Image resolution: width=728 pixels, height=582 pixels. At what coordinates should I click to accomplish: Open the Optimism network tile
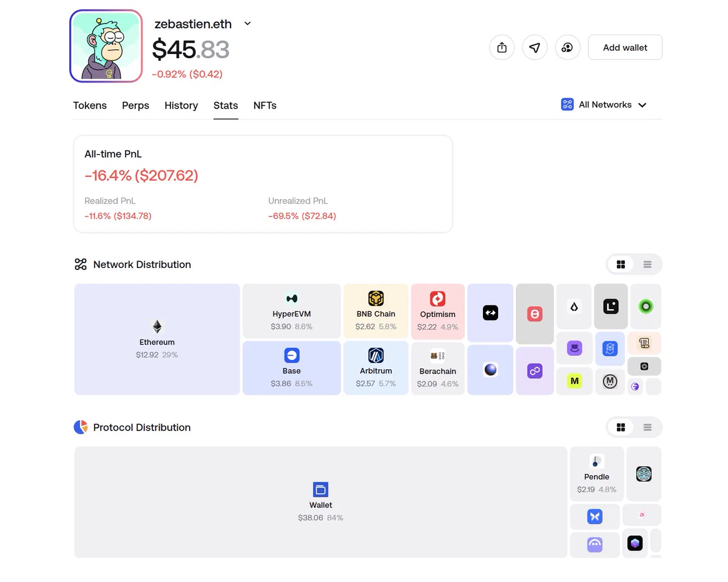tap(438, 311)
